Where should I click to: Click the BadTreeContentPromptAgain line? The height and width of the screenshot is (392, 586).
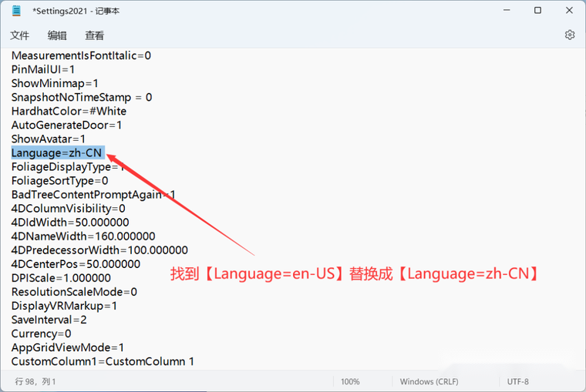(x=93, y=195)
